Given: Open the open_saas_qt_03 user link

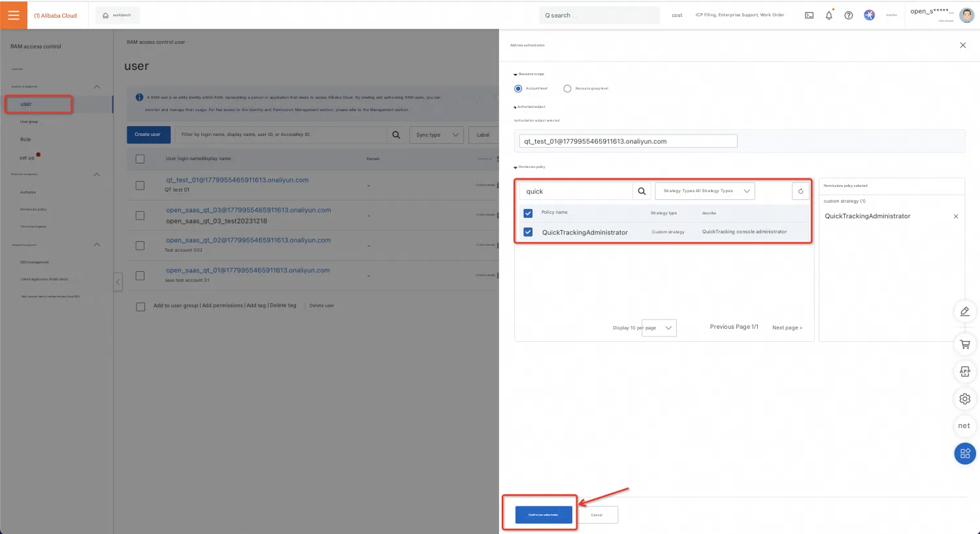Looking at the screenshot, I should tap(248, 210).
